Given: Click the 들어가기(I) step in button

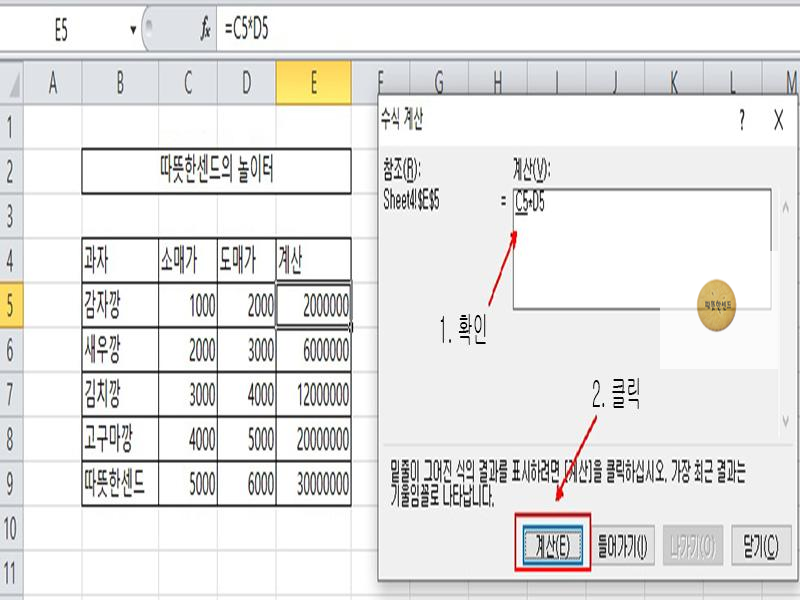Looking at the screenshot, I should tap(622, 545).
